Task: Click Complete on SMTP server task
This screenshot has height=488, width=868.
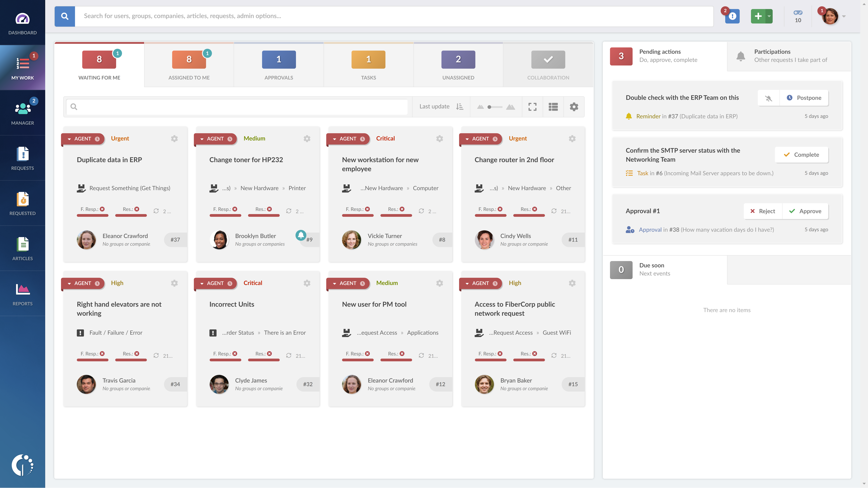Action: coord(801,154)
